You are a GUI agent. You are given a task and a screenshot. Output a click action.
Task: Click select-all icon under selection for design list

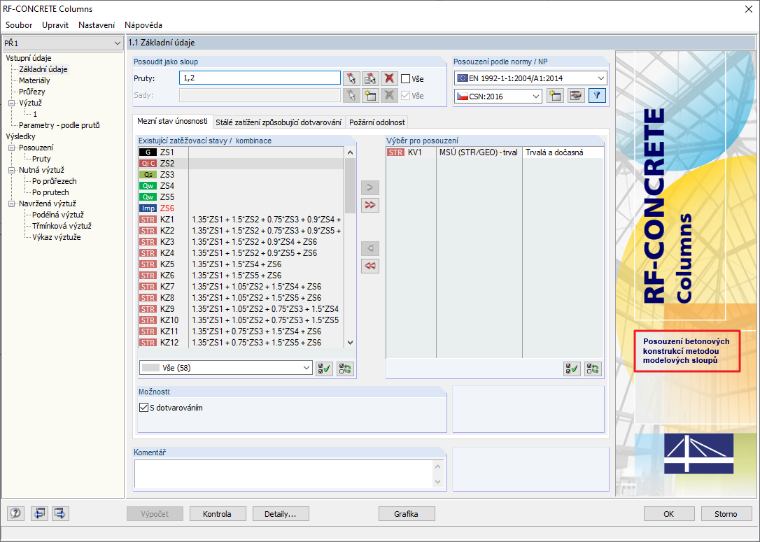(x=572, y=369)
